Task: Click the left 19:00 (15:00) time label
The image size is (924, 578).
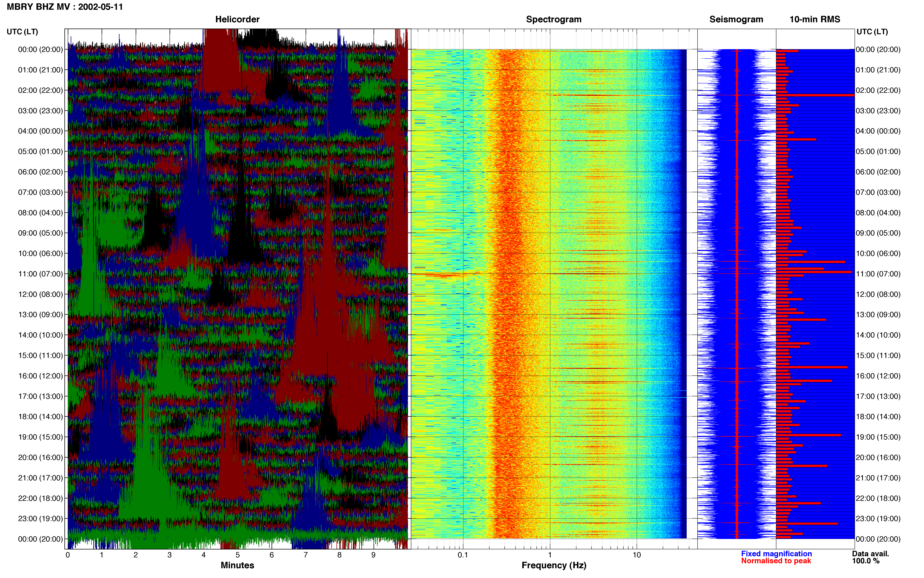Action: 41,437
